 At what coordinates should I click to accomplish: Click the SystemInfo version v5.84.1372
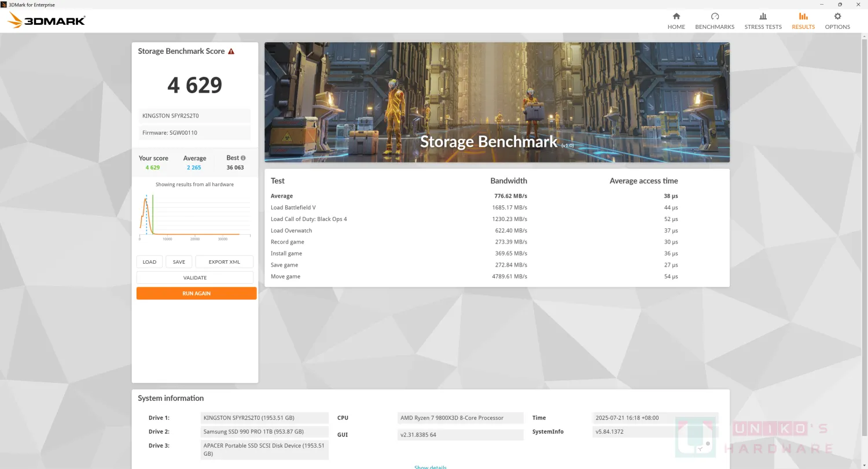tap(656, 432)
